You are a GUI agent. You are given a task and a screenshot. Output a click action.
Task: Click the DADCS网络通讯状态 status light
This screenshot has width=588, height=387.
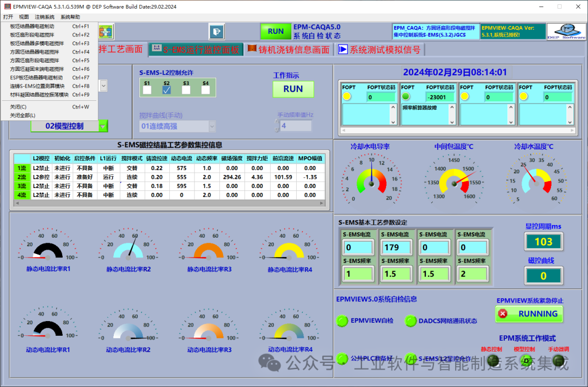coord(411,321)
